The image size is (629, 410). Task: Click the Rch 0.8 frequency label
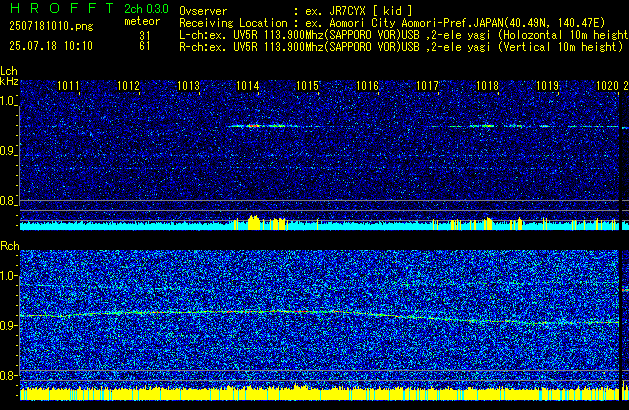tap(7, 375)
